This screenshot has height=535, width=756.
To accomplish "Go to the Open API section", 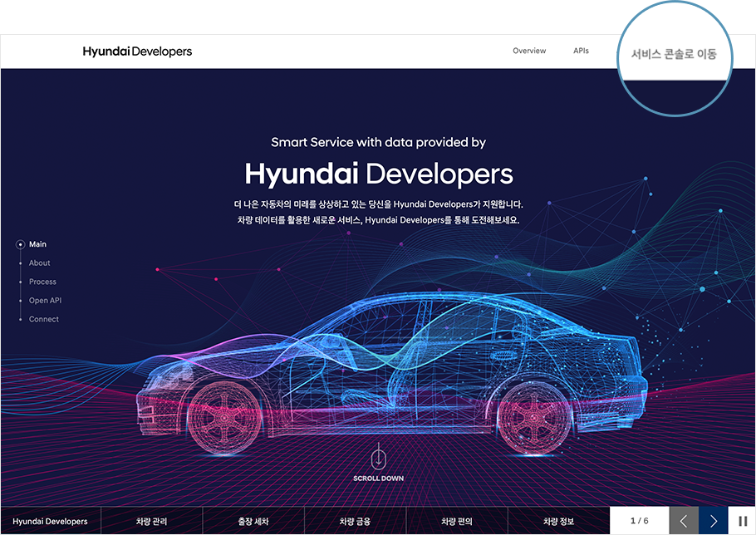I will pyautogui.click(x=45, y=301).
